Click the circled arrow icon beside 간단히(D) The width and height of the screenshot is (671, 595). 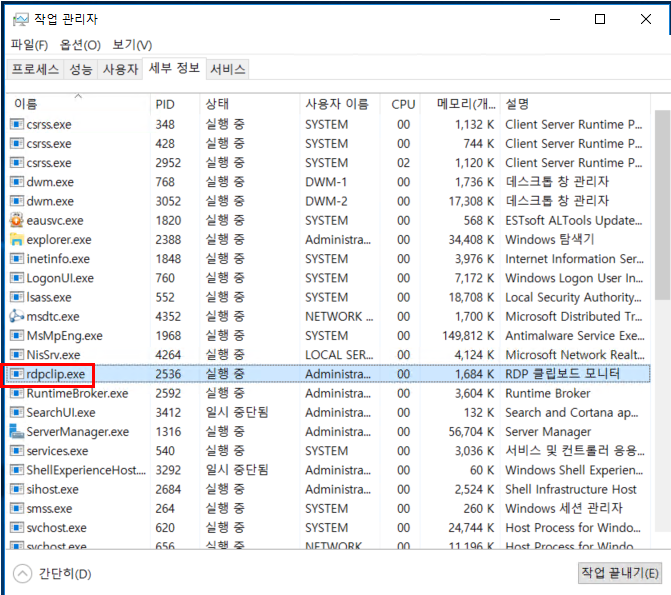(x=22, y=573)
